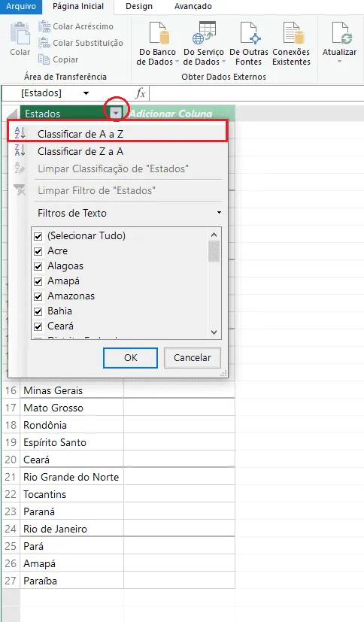This screenshot has width=364, height=622.
Task: Select Colar Acréscimo icon
Action: coord(44,26)
